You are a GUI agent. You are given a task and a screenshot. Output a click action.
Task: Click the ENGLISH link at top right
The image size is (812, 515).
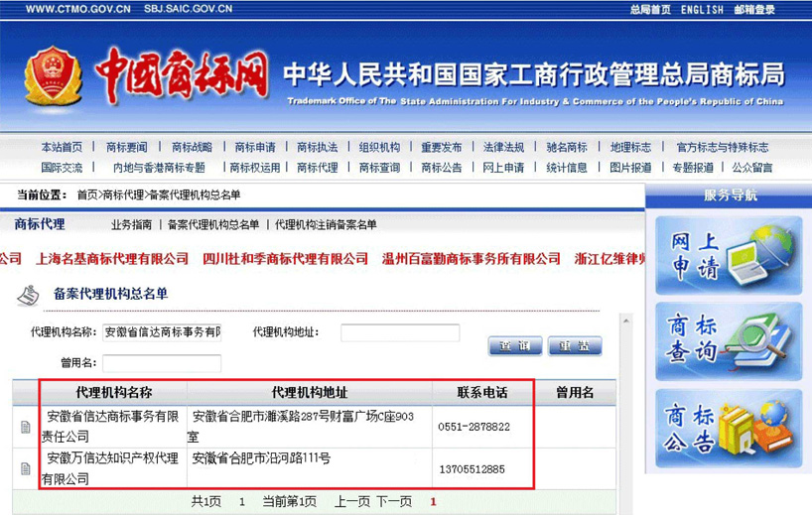702,10
